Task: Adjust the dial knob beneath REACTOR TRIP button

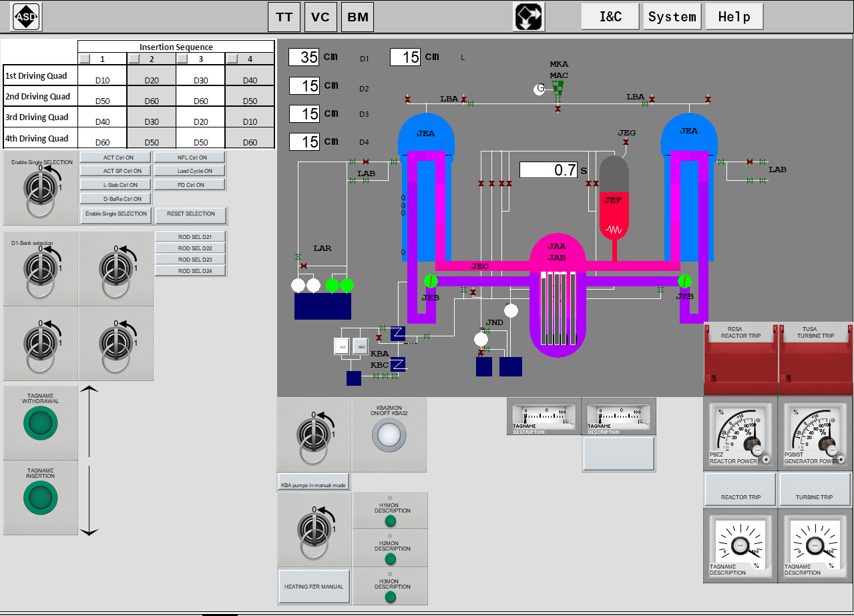Action: point(740,546)
